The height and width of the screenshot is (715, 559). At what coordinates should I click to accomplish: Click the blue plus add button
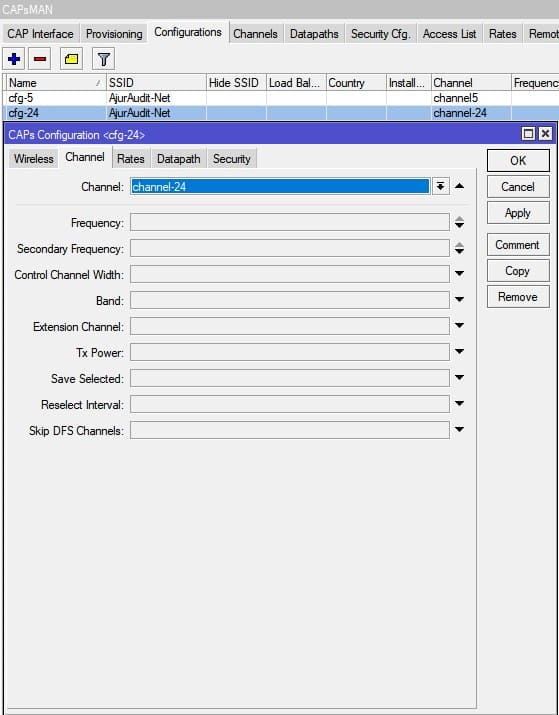(x=14, y=59)
